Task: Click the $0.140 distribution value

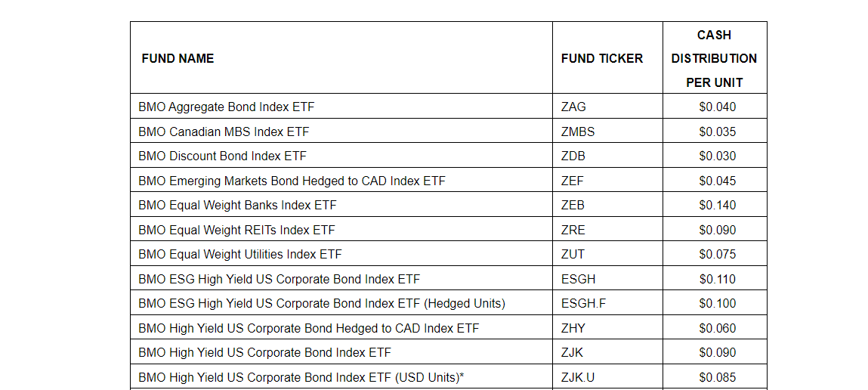Action: (x=717, y=205)
